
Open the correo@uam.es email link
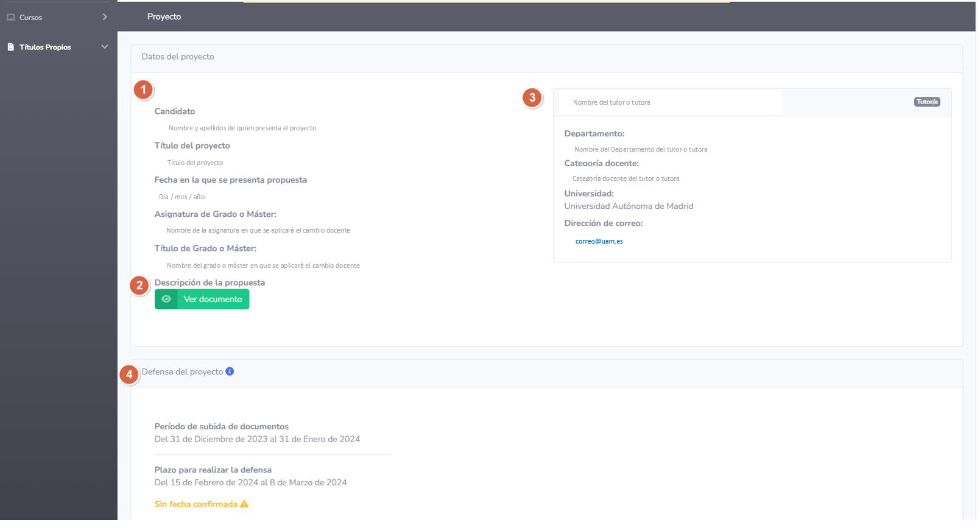point(599,241)
